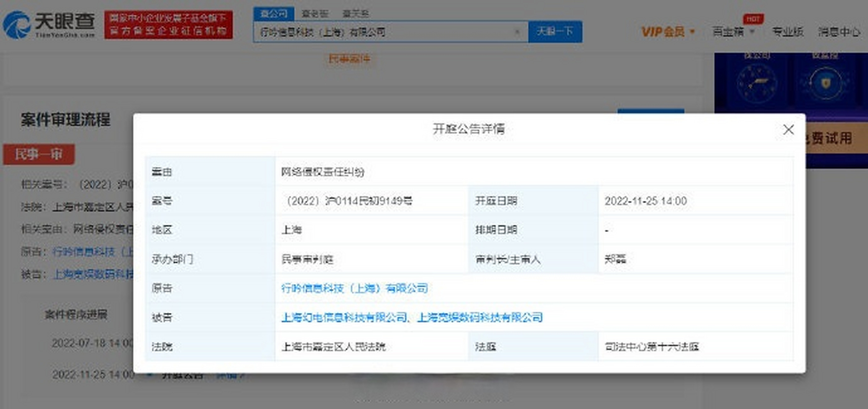Select courtroom 司法中心第十六法庭
Screen dimensions: 868x409
pos(652,346)
